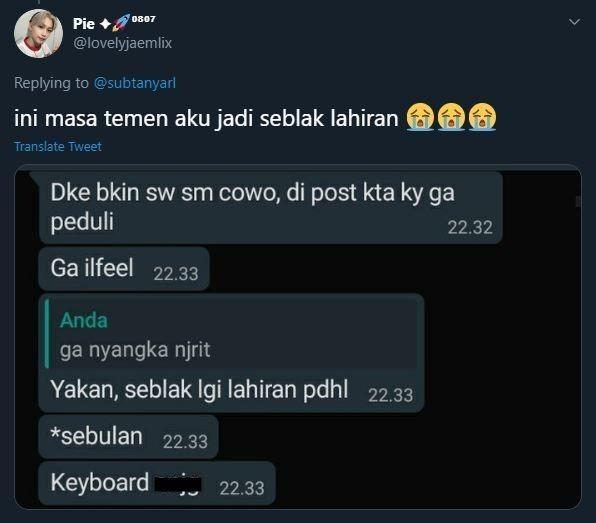Open the @lovelyjaemlix handle

[122, 43]
